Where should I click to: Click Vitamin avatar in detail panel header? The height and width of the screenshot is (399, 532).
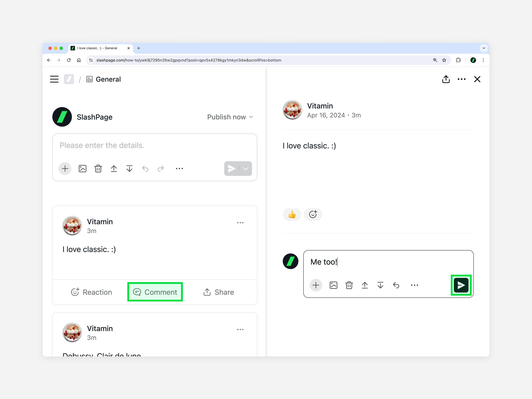[x=292, y=110]
